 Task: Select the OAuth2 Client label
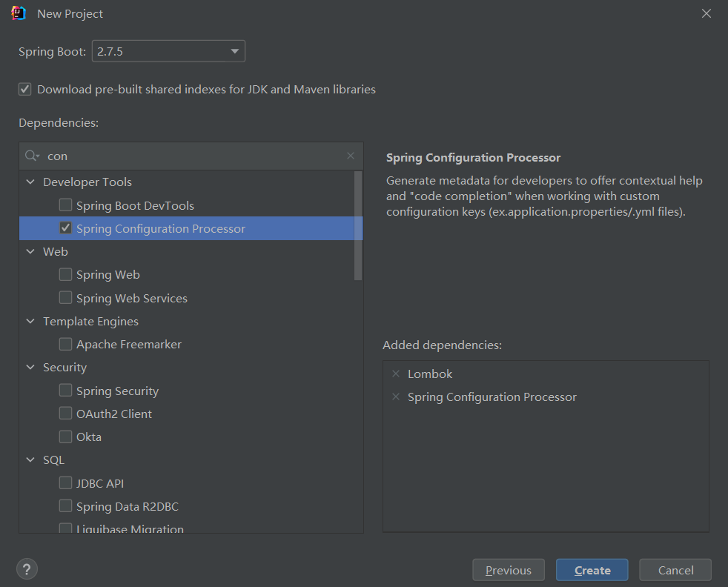coord(114,414)
